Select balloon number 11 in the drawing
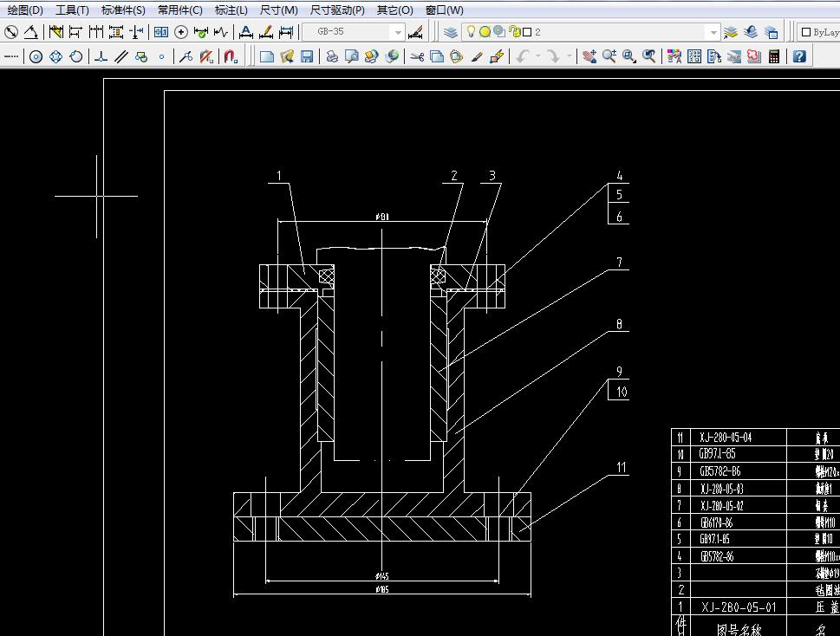 pos(621,467)
